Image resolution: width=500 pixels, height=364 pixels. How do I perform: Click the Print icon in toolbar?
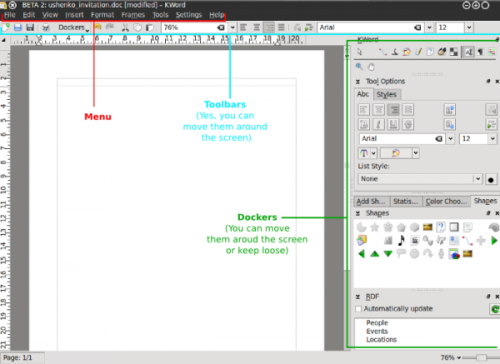(46, 28)
